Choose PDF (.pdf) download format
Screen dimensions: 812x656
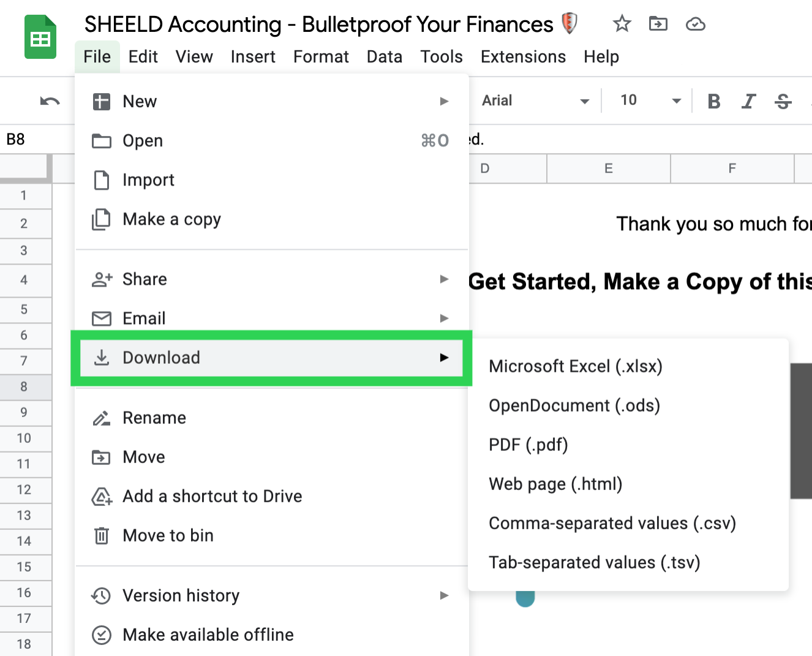click(x=528, y=445)
